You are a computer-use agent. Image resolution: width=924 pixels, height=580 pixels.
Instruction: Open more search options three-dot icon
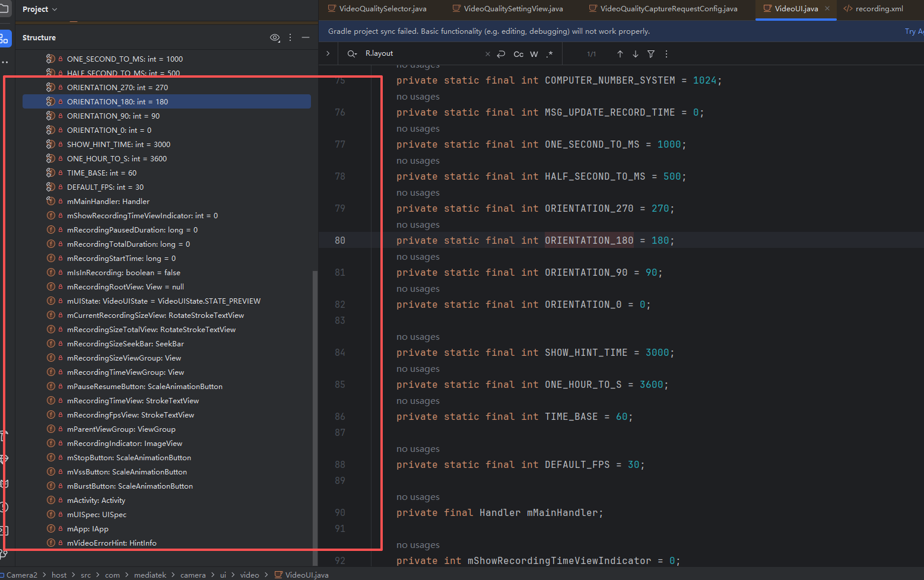666,54
